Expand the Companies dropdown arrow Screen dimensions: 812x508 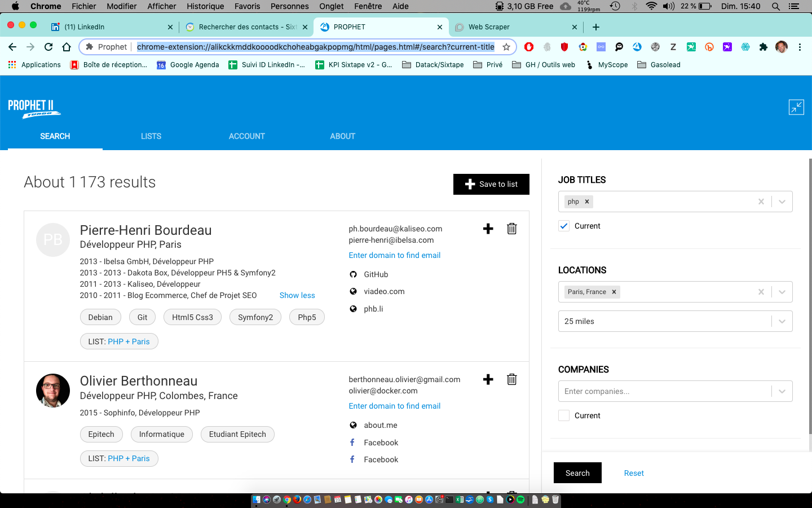(782, 391)
